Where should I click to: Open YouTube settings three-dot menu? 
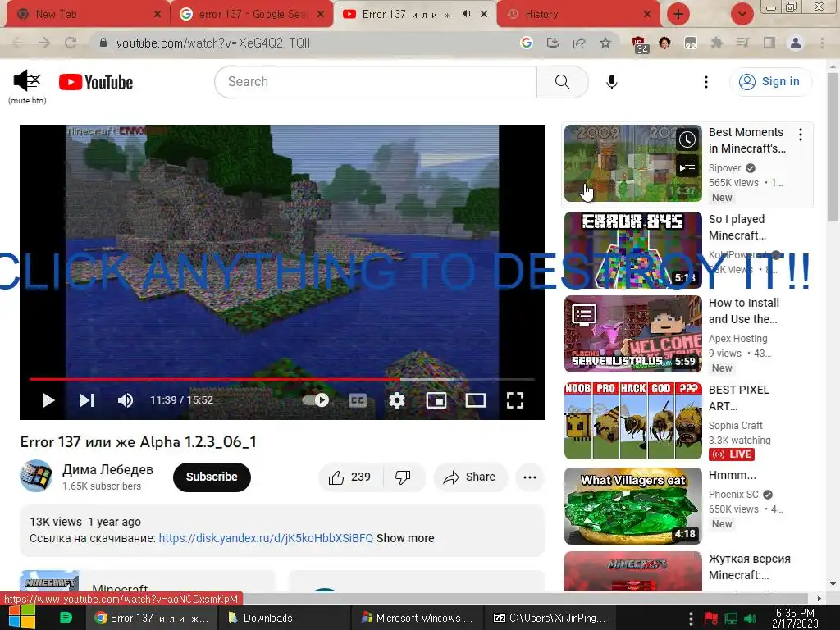706,82
